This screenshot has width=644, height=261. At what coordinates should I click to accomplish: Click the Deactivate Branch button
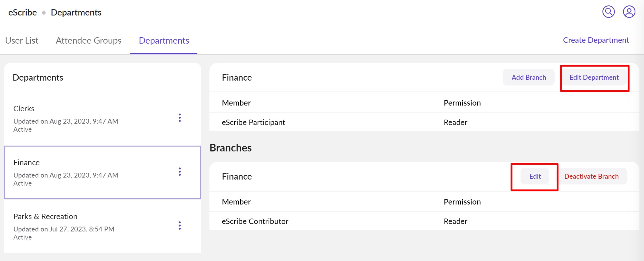tap(591, 176)
